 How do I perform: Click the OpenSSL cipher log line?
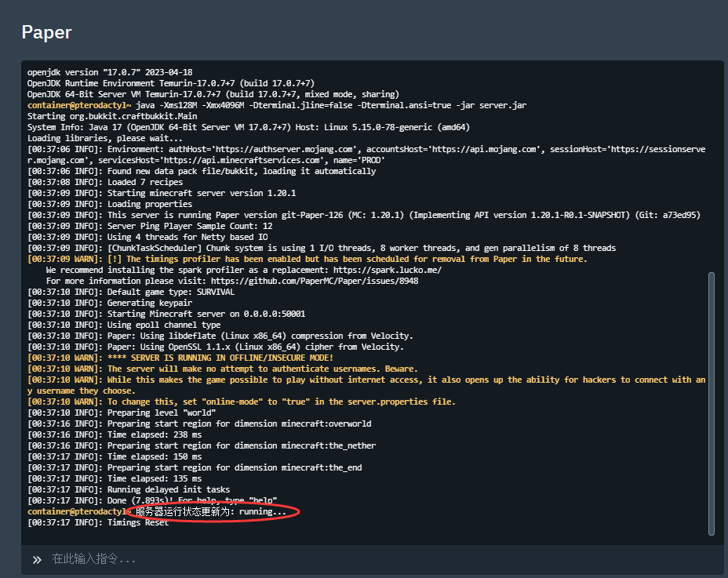coord(216,347)
